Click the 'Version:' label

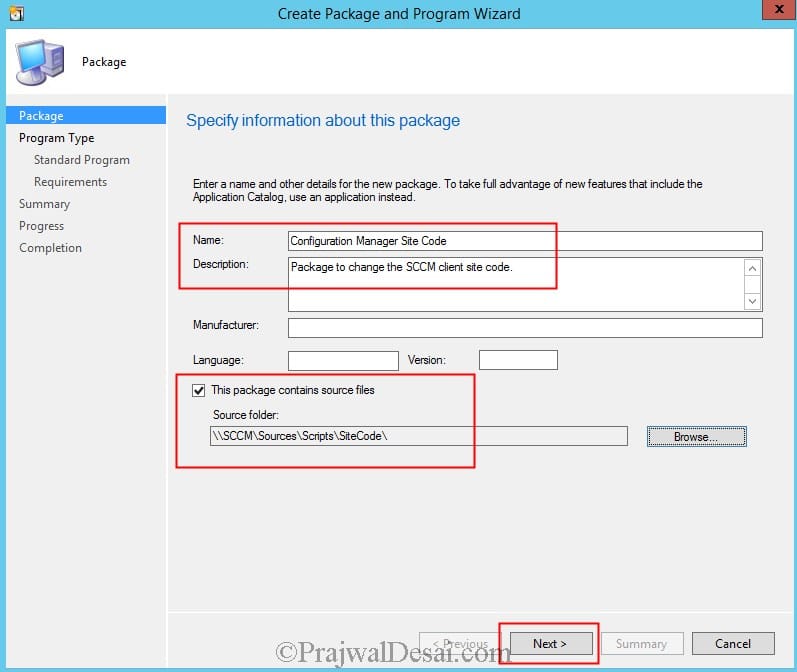pyautogui.click(x=426, y=360)
